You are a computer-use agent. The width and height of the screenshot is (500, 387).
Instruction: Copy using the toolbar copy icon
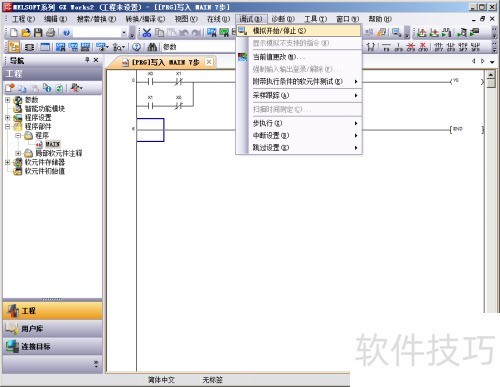[160, 33]
